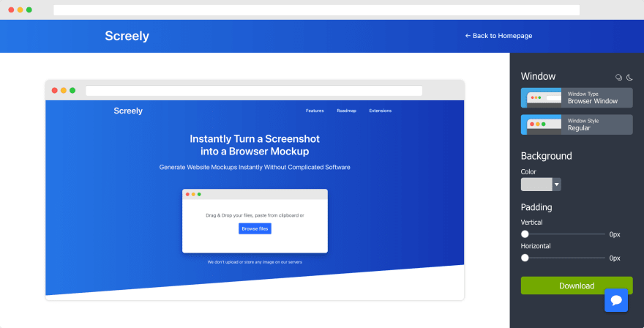Click the Browse files button

click(255, 228)
